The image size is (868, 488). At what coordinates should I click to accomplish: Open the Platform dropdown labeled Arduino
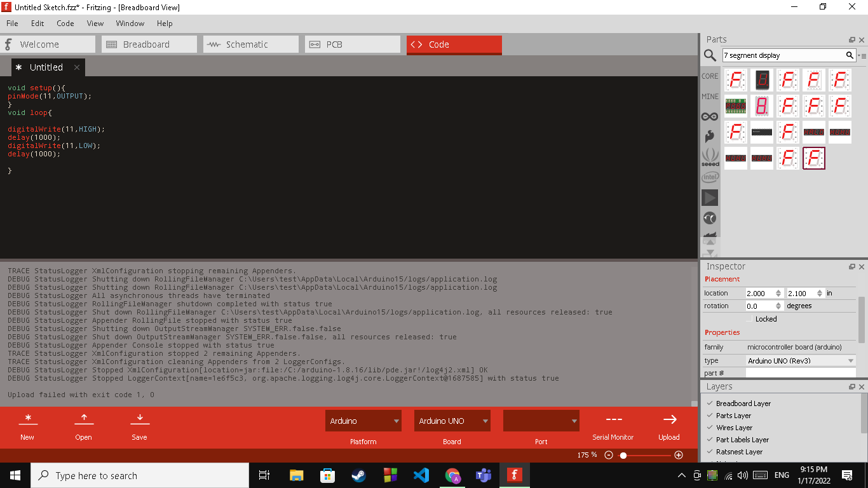pyautogui.click(x=363, y=420)
